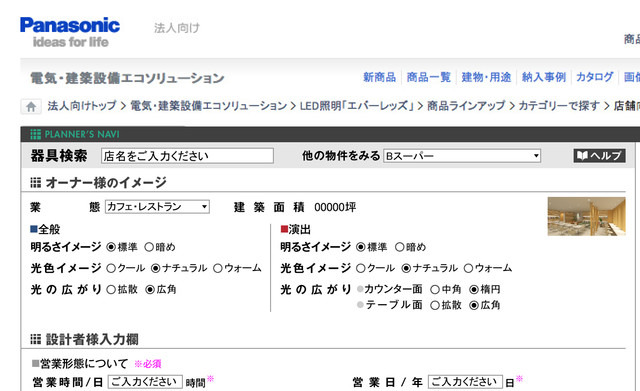640x391 pixels.
Task: Follow the 法人向けトップ breadcrumb link
Action: pyautogui.click(x=82, y=106)
